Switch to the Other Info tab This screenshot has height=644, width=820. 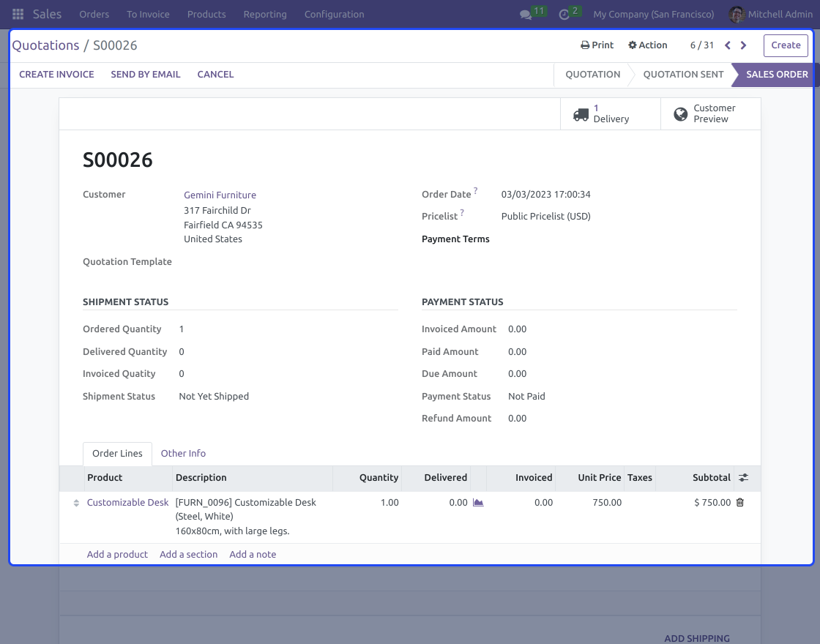click(x=183, y=453)
